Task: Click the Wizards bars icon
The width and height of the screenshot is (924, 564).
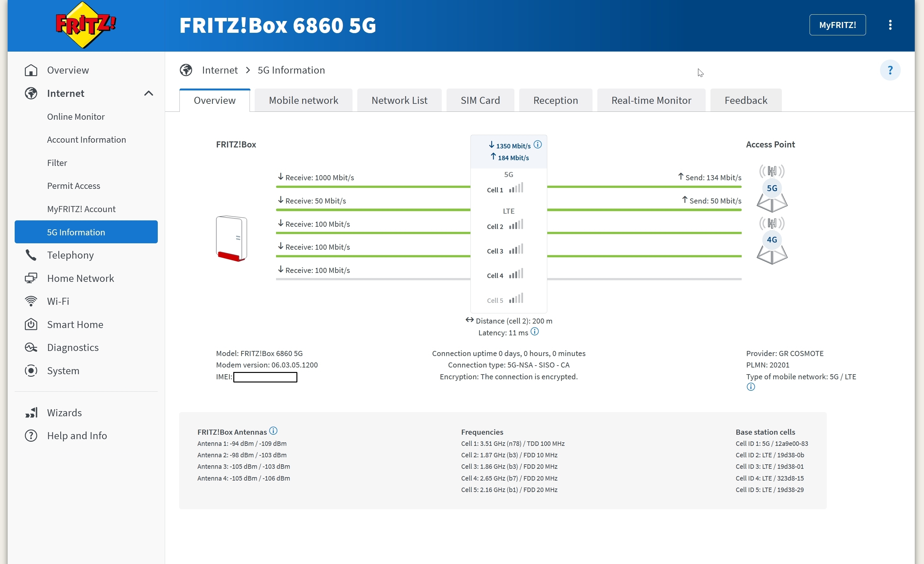Action: [x=31, y=413]
